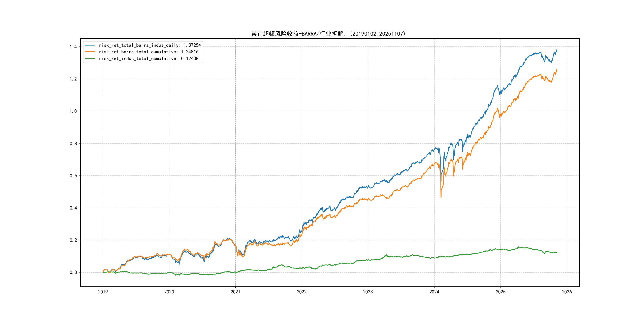The height and width of the screenshot is (322, 644).
Task: Click the 0.0 y-axis tick label
Action: click(x=73, y=273)
